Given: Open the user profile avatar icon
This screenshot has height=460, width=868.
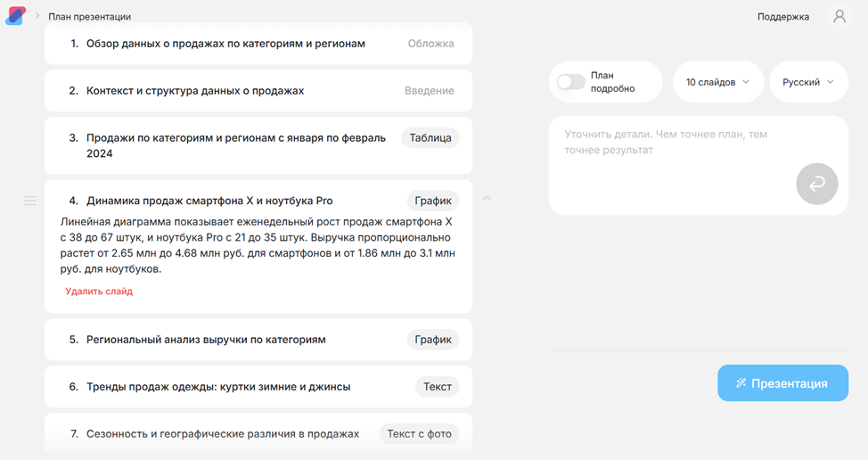Looking at the screenshot, I should 839,17.
